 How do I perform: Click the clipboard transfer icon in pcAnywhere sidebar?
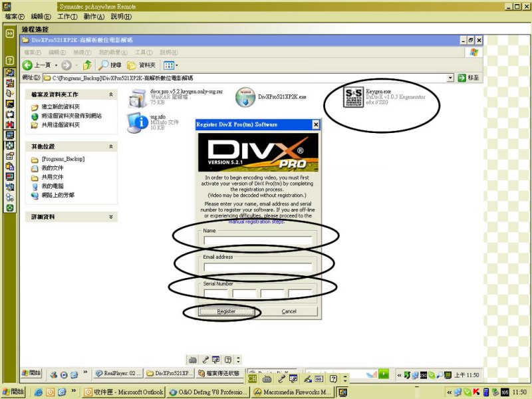(10, 166)
